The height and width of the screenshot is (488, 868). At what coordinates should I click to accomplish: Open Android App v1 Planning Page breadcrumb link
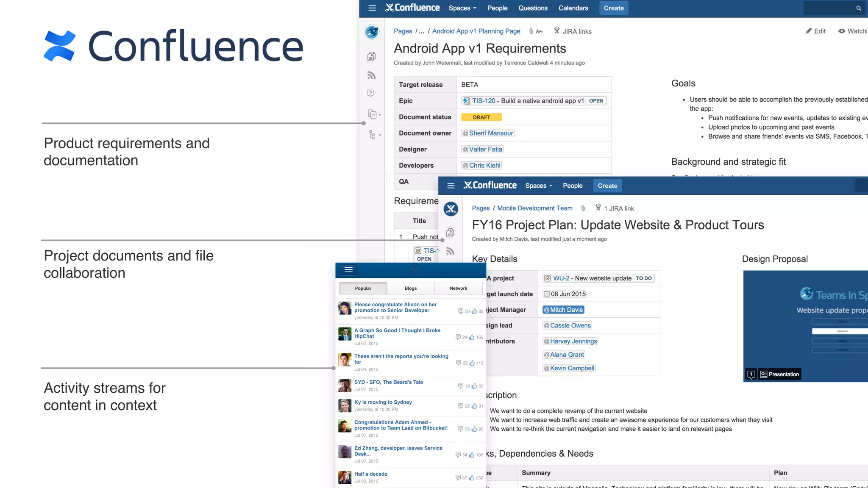point(476,31)
